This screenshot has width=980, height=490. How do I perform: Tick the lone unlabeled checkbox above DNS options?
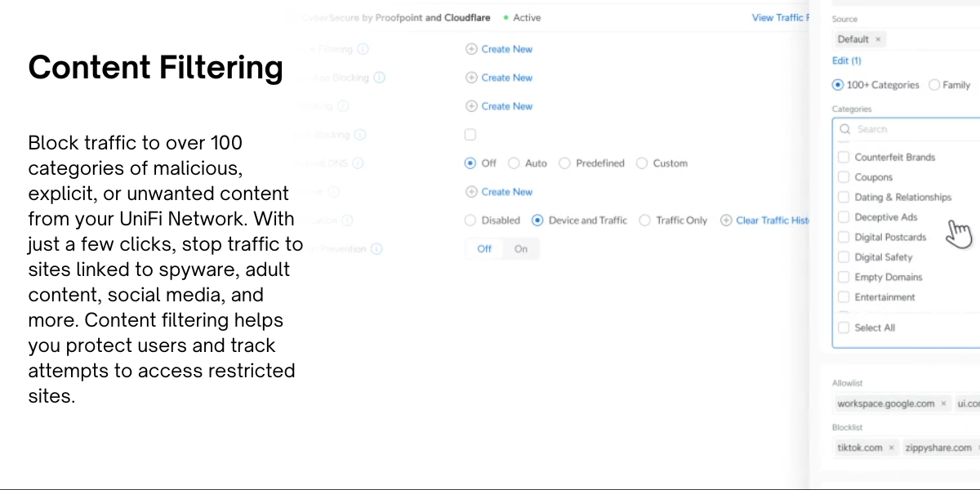[x=470, y=135]
